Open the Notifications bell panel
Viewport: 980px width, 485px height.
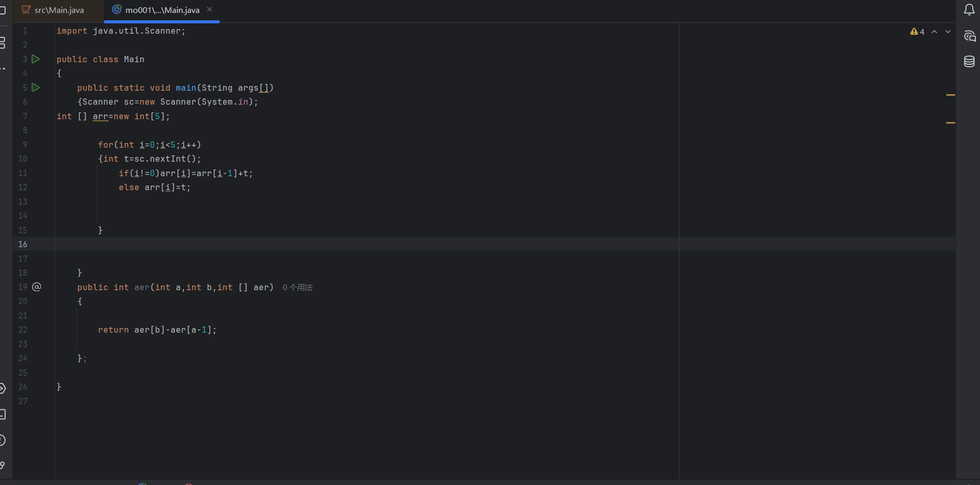[969, 10]
